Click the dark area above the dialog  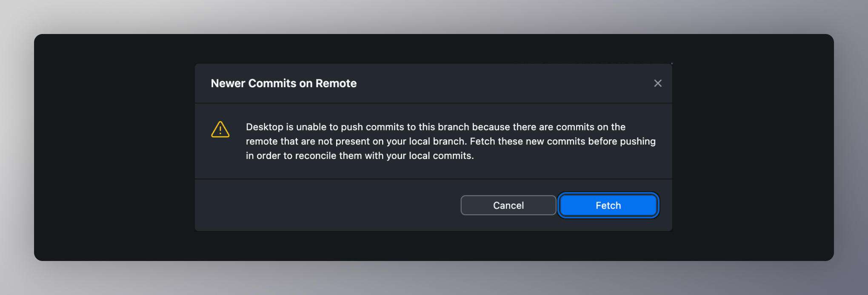(434, 48)
